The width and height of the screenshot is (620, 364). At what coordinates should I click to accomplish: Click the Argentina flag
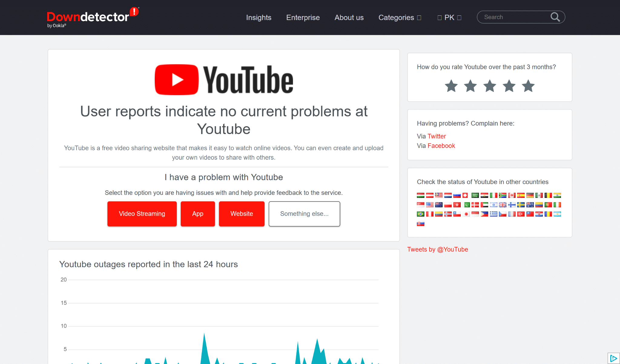click(557, 214)
